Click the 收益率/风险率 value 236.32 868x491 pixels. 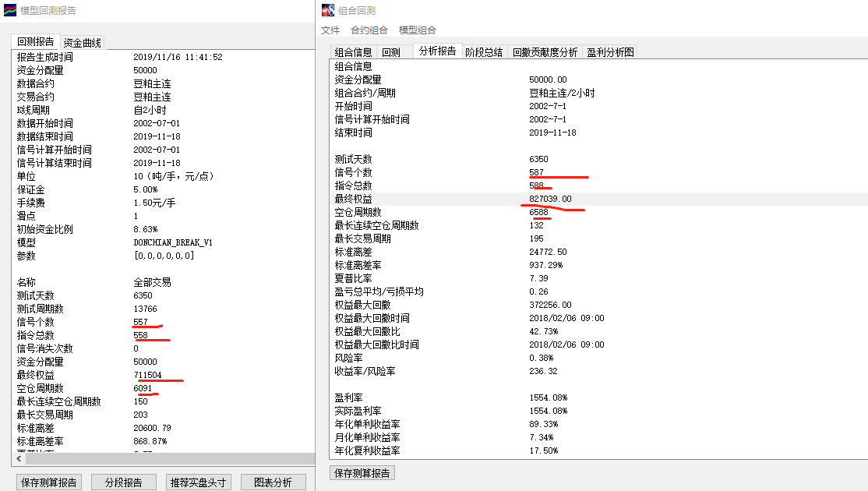[543, 372]
